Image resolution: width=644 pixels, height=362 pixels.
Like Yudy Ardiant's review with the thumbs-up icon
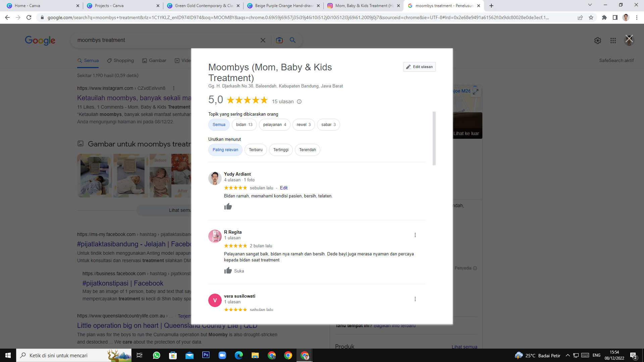228,206
